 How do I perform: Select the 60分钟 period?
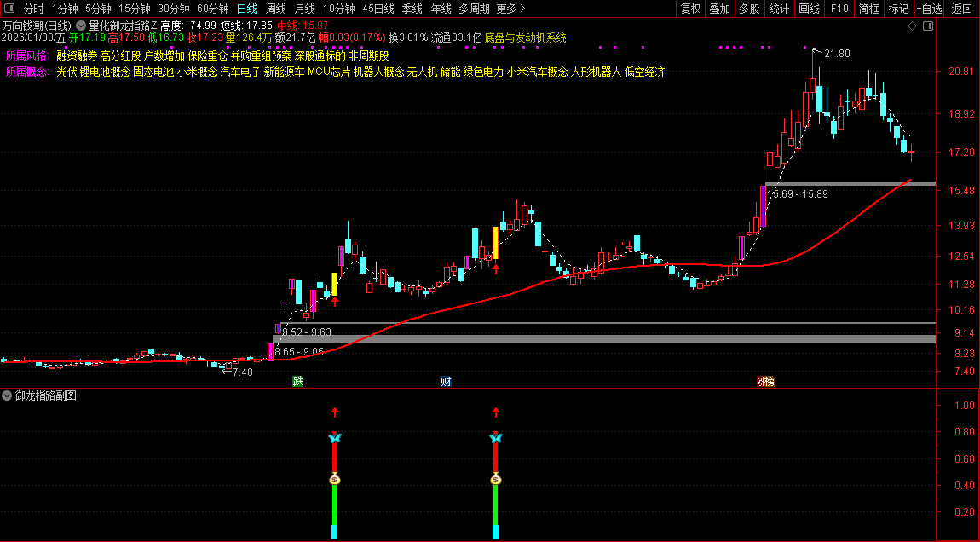point(213,9)
